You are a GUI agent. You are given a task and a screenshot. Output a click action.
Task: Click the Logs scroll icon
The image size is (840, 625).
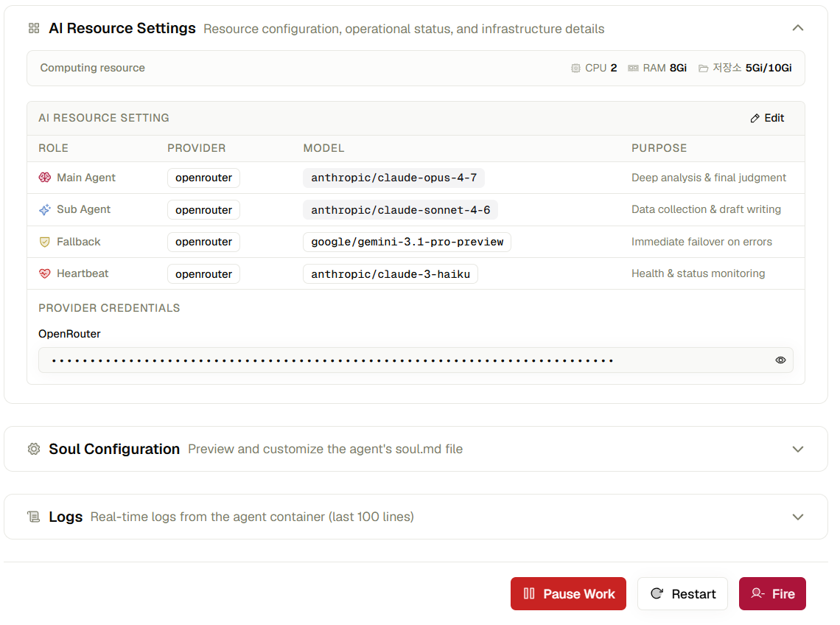pyautogui.click(x=34, y=517)
